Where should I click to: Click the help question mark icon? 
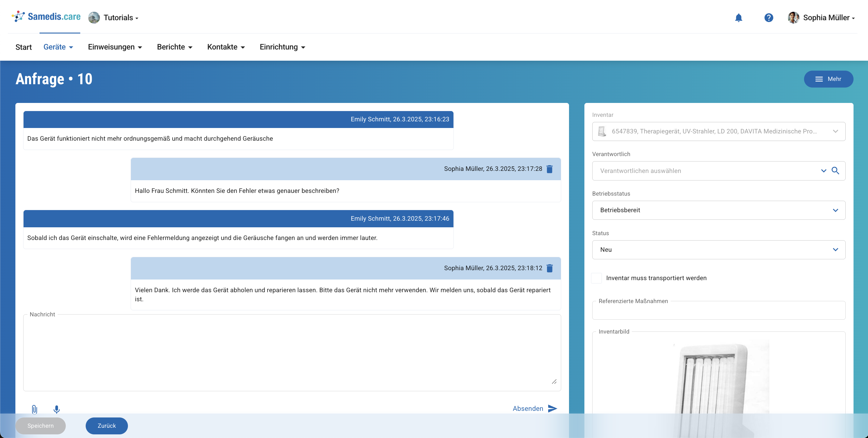[x=768, y=18]
